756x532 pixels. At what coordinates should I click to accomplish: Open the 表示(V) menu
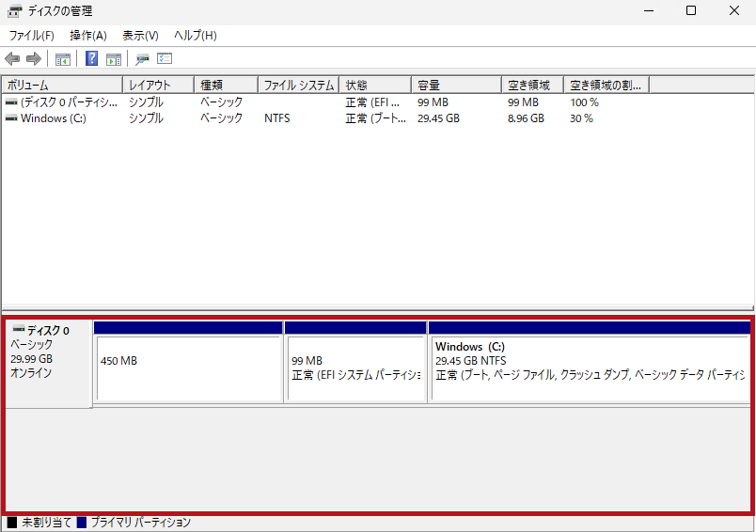140,36
